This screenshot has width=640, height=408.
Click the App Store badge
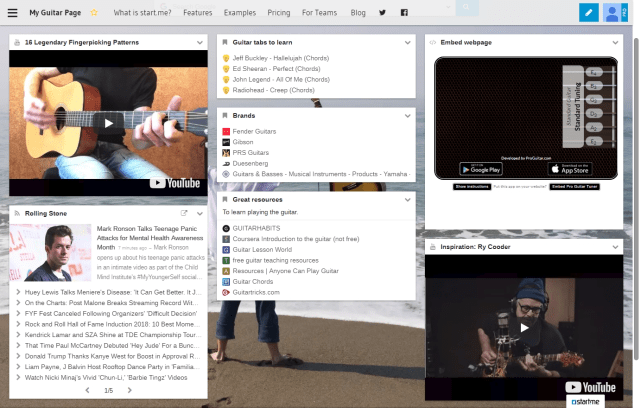point(570,169)
